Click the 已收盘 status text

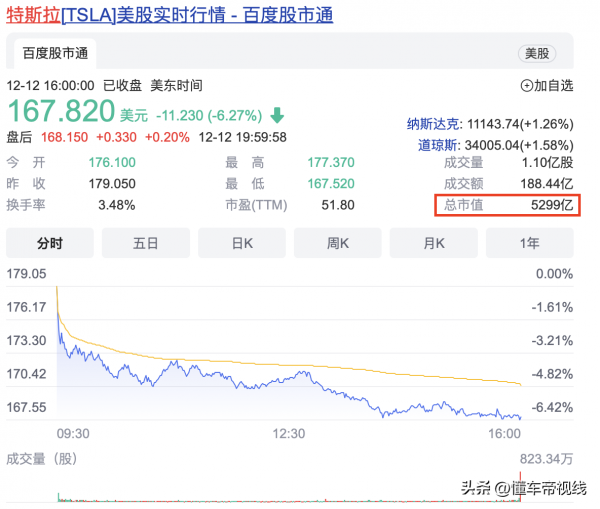(x=122, y=85)
